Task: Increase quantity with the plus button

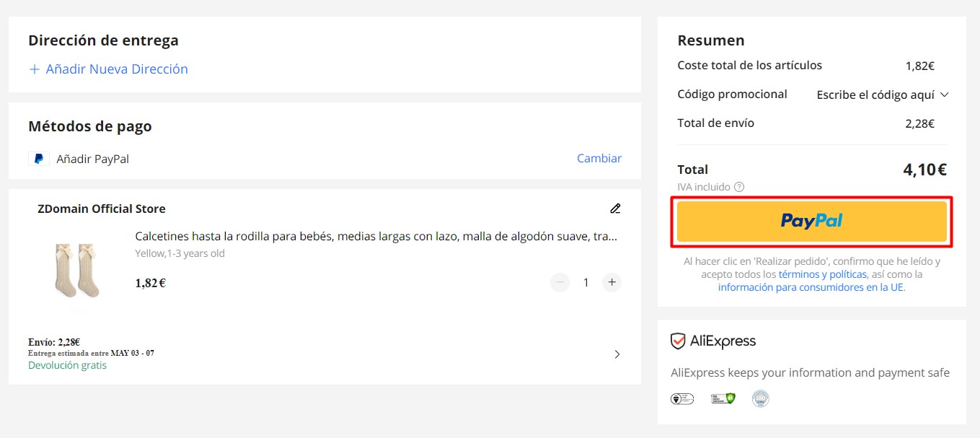Action: 612,282
